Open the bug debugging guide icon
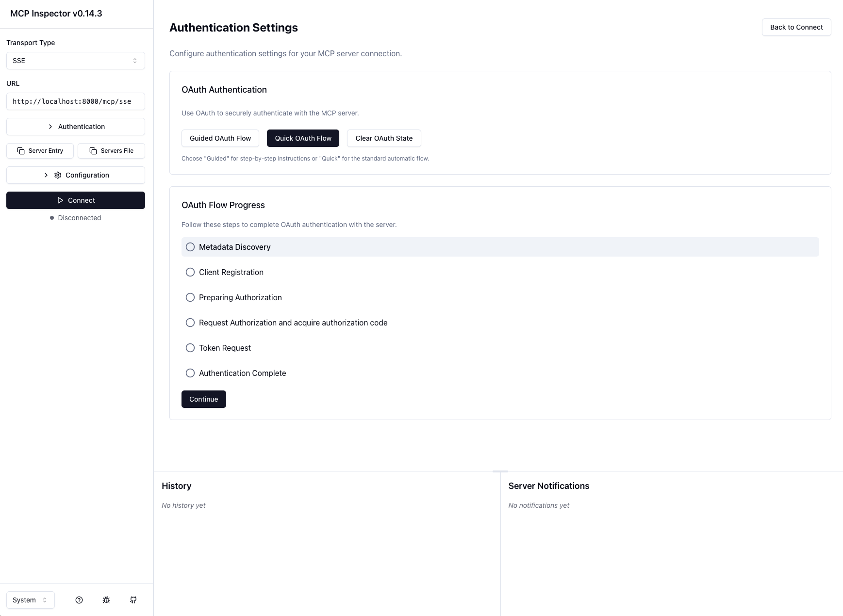This screenshot has height=616, width=843. [x=106, y=600]
